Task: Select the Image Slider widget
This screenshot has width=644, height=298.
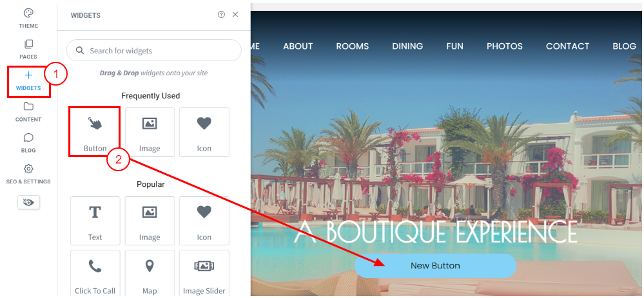Action: point(204,274)
